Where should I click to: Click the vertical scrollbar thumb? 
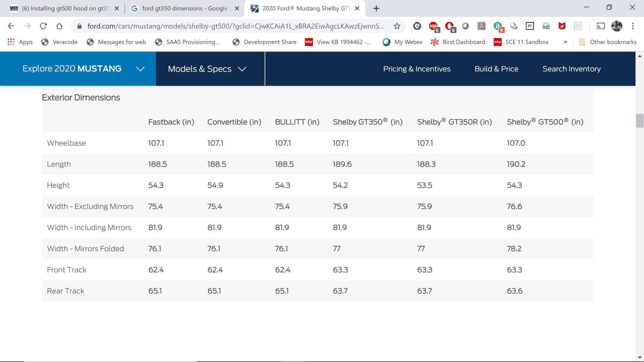pos(640,121)
